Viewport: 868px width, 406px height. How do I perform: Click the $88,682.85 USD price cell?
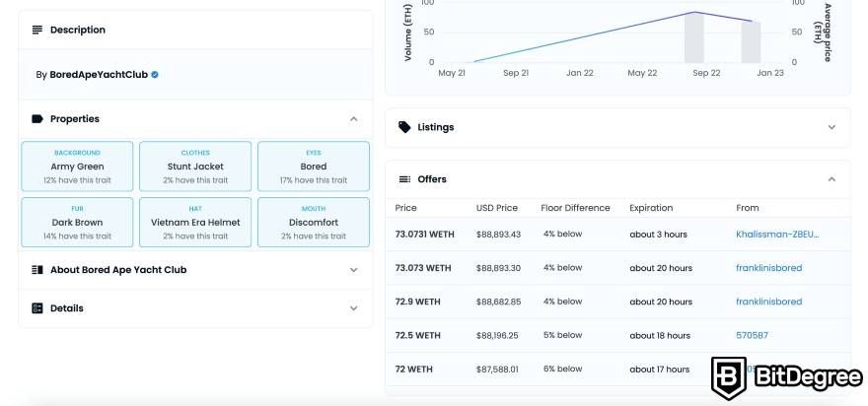point(498,302)
